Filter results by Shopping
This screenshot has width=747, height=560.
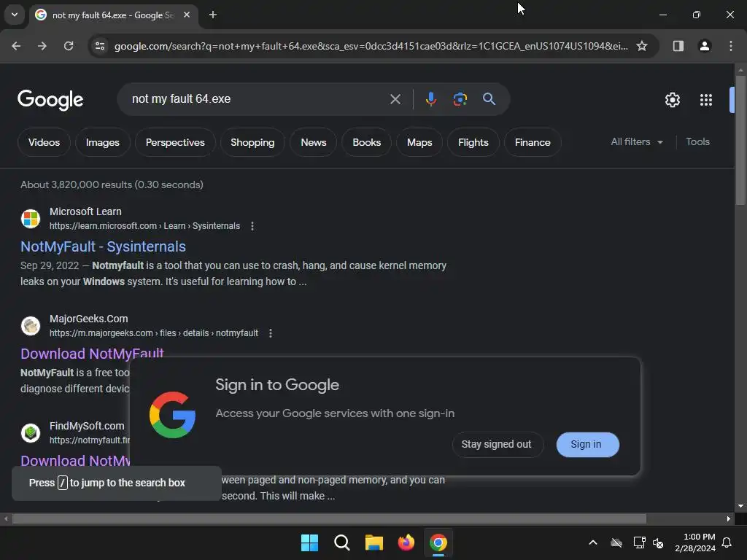click(252, 142)
